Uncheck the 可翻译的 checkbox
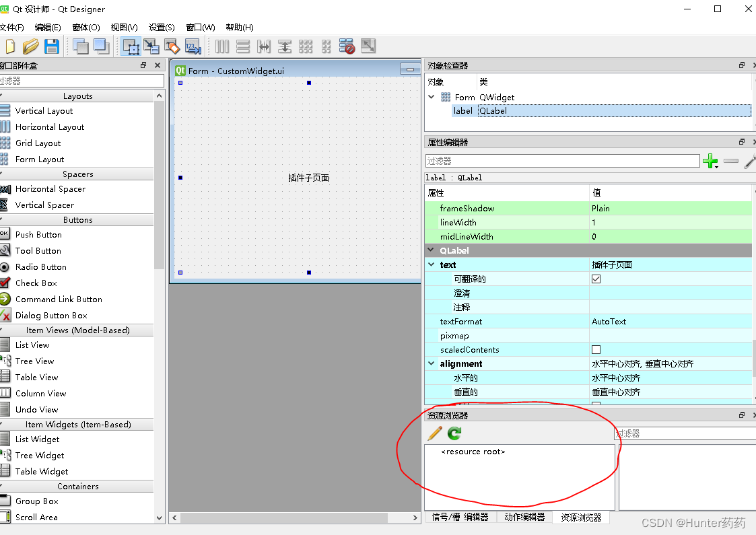 596,279
